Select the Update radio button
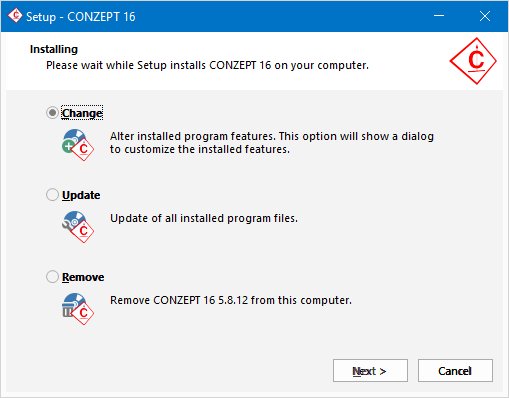509x398 pixels. pyautogui.click(x=52, y=195)
